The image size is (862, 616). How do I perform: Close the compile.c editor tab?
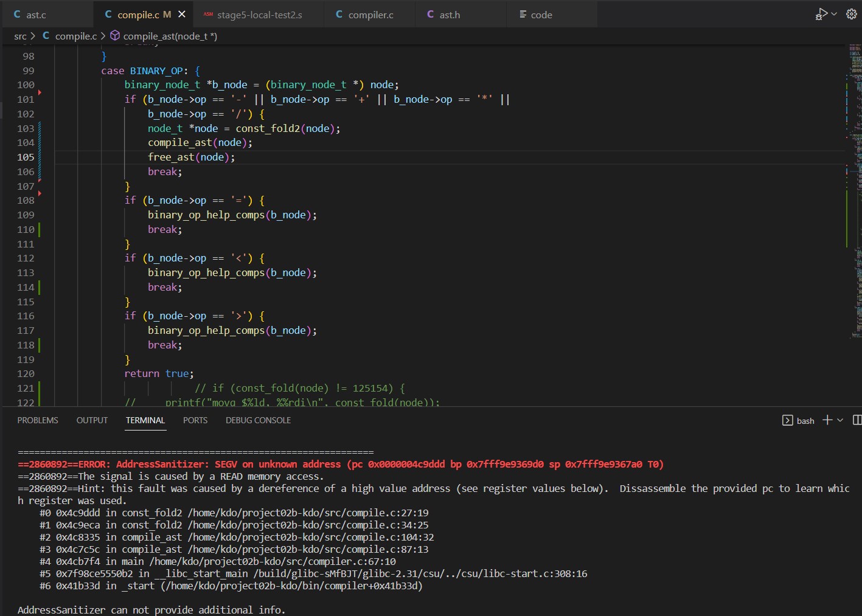tap(182, 15)
